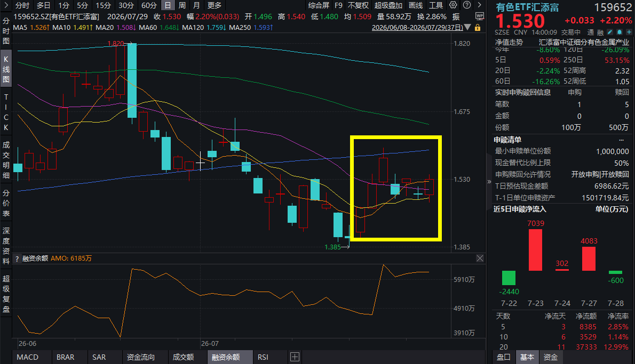Toggle the 超级叠加 overlay option
The height and width of the screenshot is (364, 635).
click(388, 5)
